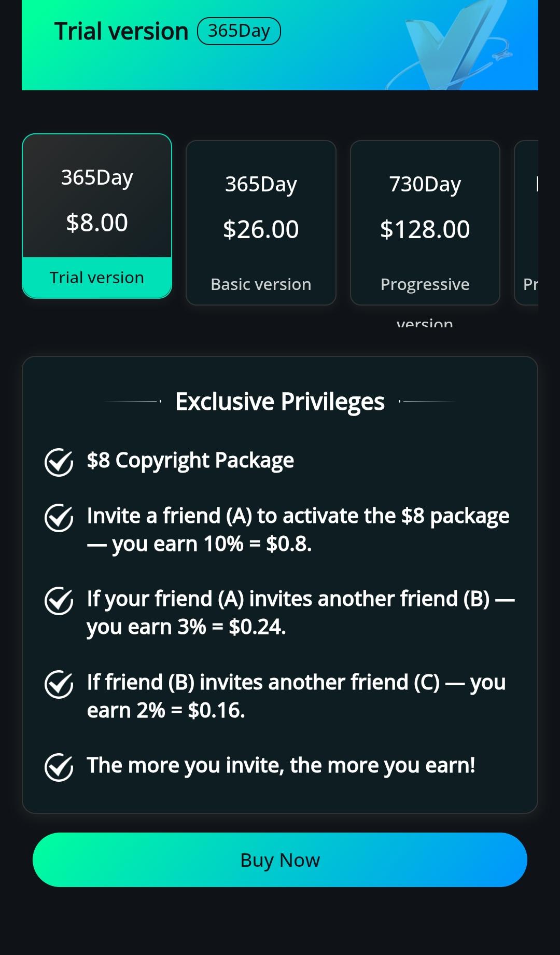This screenshot has width=560, height=955.
Task: Click the 'earn 2% = $0.16' text
Action: (x=166, y=711)
